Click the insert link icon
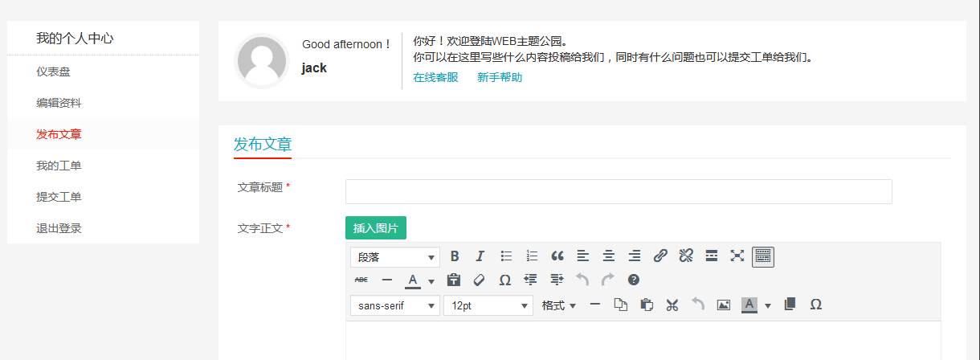980x360 pixels. (x=660, y=256)
